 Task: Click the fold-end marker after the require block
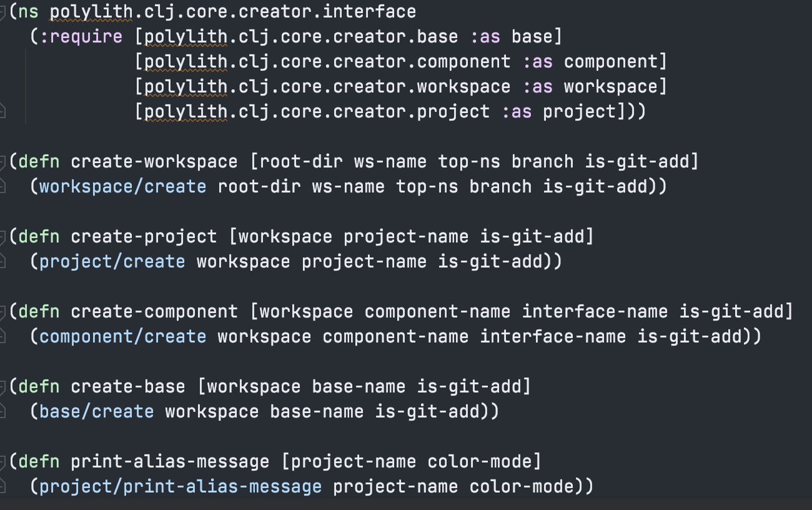(3, 111)
